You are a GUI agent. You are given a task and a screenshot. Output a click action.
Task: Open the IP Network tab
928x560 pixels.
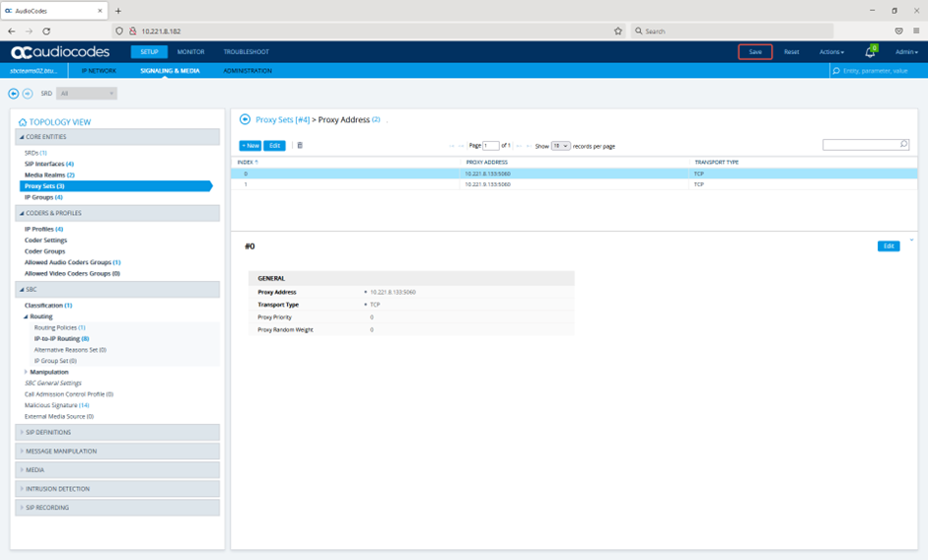pos(99,71)
